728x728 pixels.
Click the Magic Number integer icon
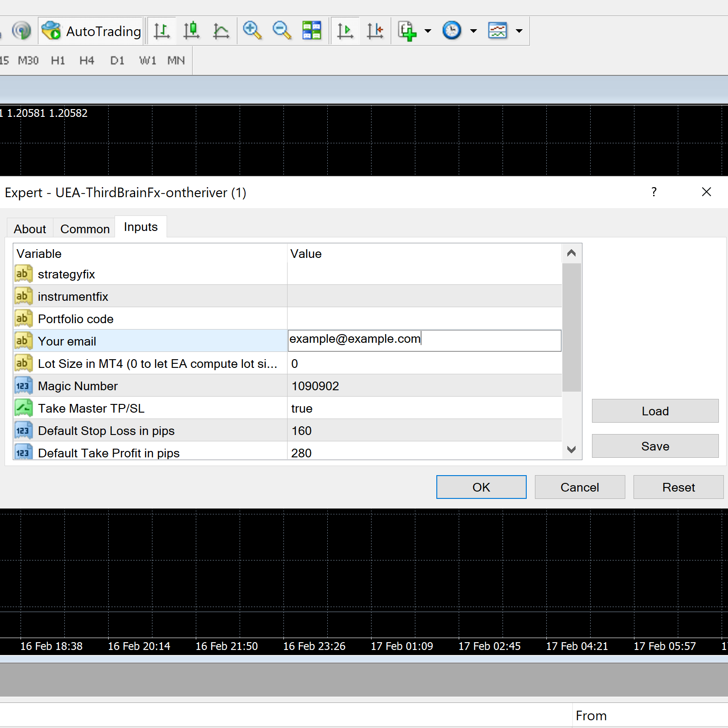(24, 386)
